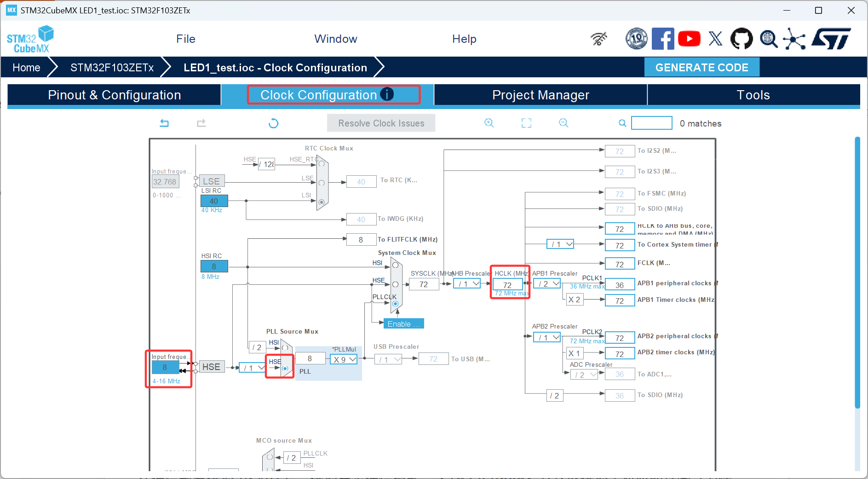
Task: Open the ST logo link
Action: [832, 39]
